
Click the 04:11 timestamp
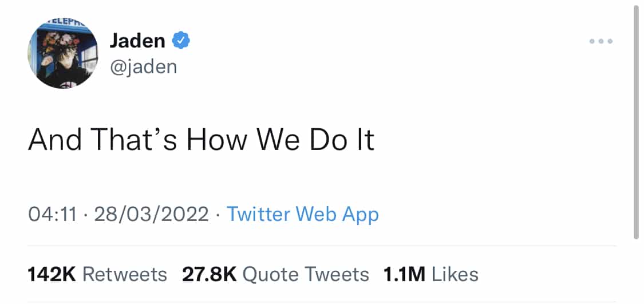click(x=52, y=215)
